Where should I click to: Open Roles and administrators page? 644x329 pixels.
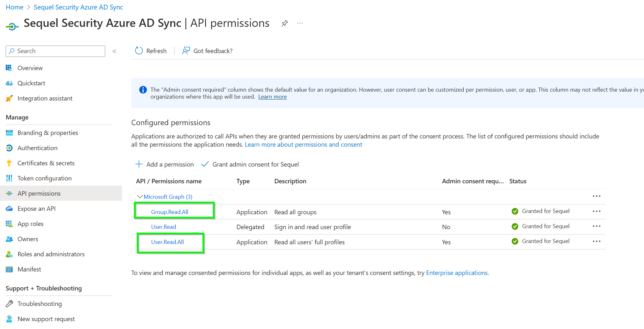(x=51, y=254)
